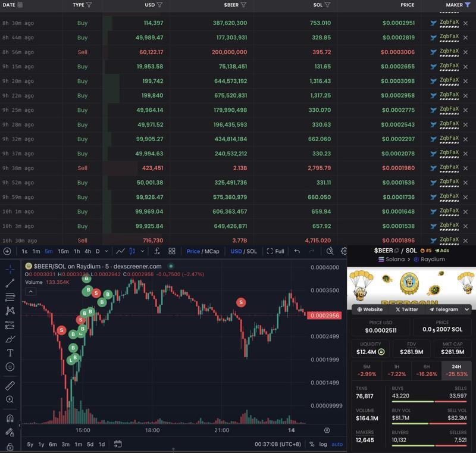Toggle log scale mode
476x453 pixels.
323,444
